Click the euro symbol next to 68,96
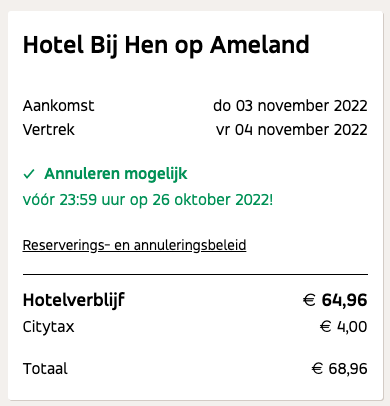 pyautogui.click(x=317, y=369)
